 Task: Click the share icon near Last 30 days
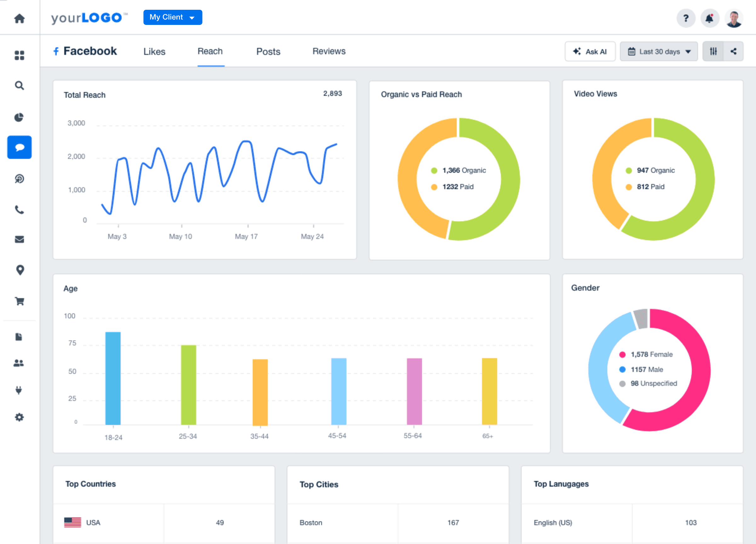(734, 51)
